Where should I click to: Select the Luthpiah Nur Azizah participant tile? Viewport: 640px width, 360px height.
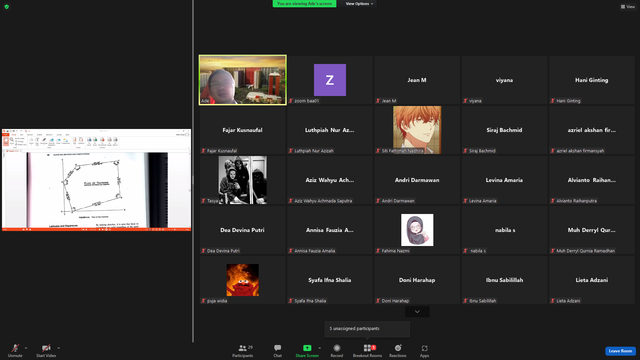pyautogui.click(x=330, y=130)
